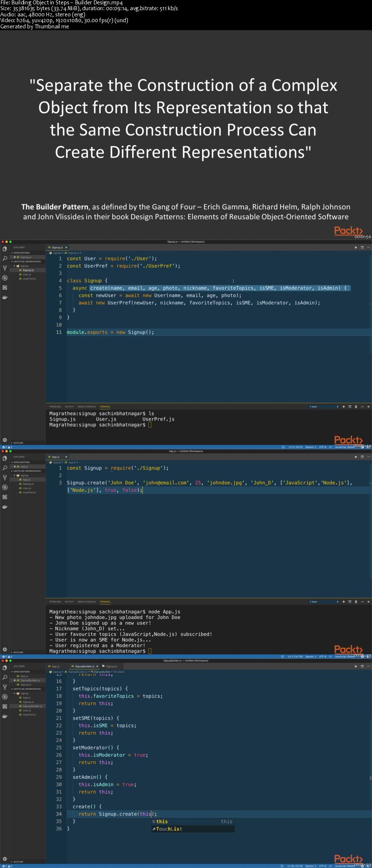Open Search icon in App.js window

[5, 468]
